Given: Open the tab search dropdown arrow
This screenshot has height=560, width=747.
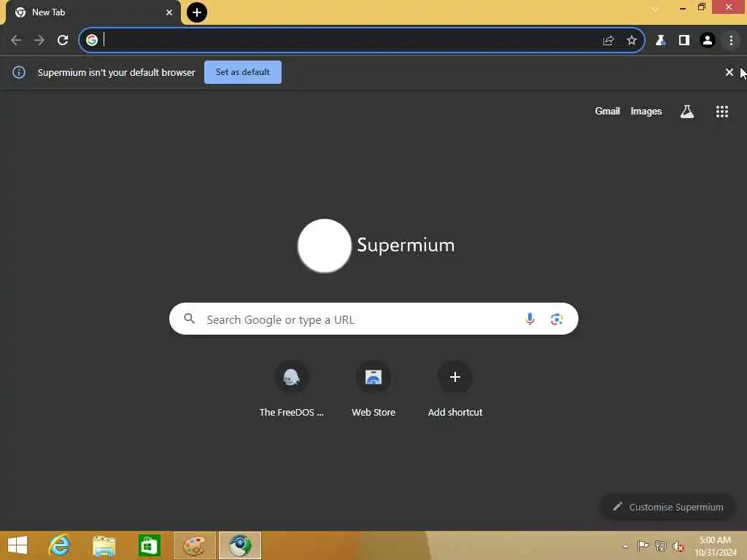Looking at the screenshot, I should coord(655,9).
